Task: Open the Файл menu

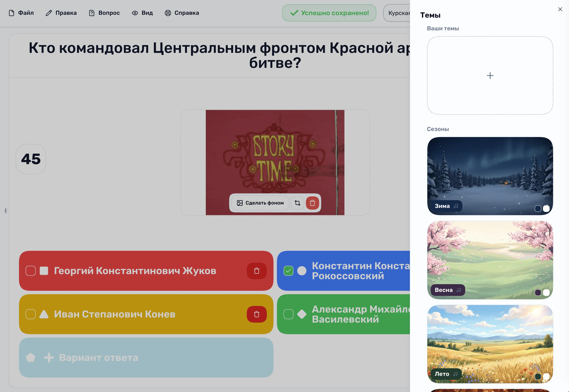Action: point(21,13)
